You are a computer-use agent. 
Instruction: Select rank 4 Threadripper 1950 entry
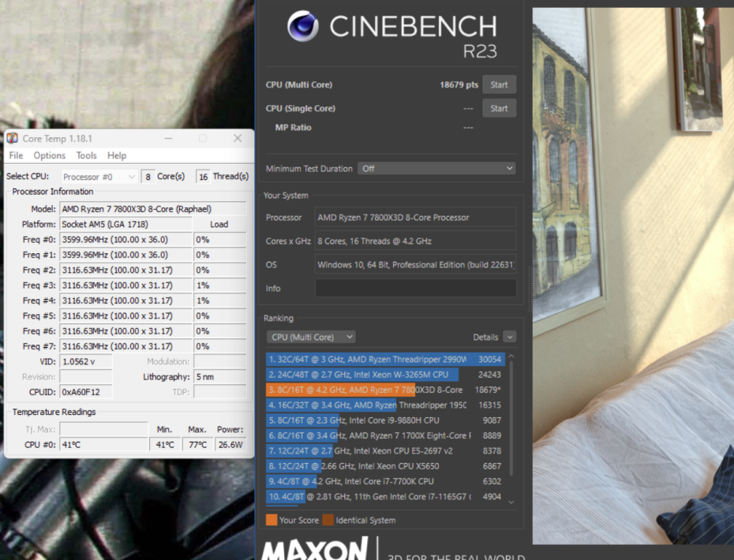click(x=386, y=405)
